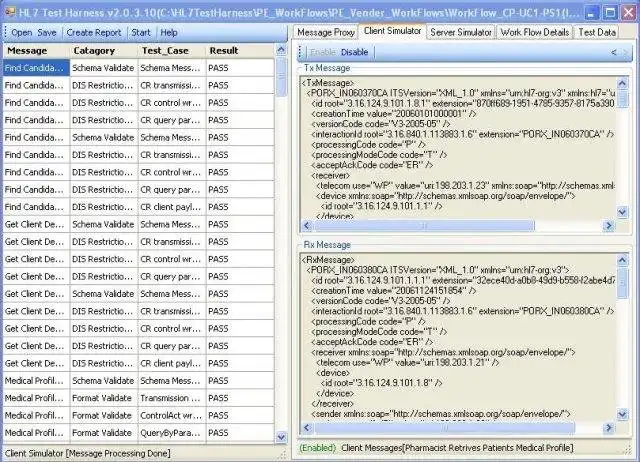Viewport: 640px width, 462px height.
Task: Click the left status bar corner grip
Action: 282,455
